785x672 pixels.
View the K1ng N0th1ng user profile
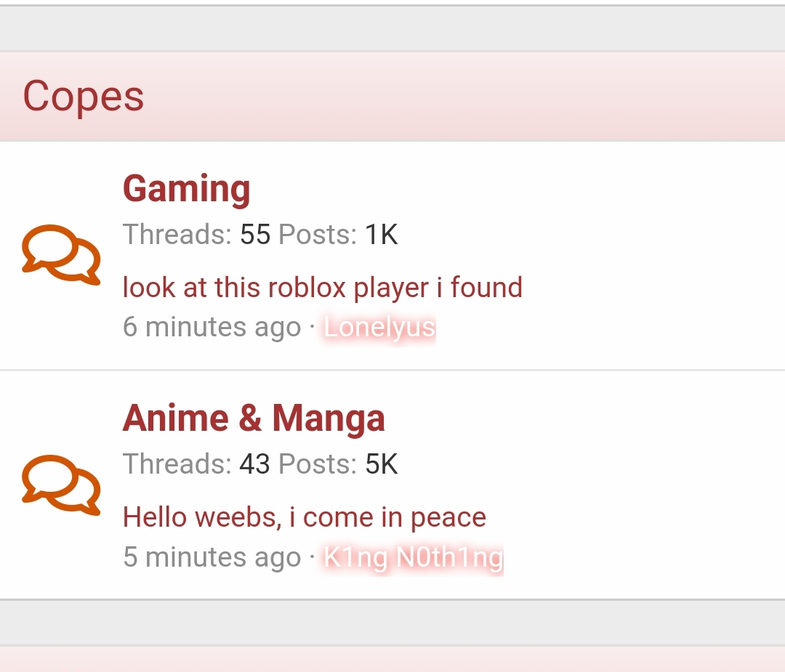tap(413, 557)
